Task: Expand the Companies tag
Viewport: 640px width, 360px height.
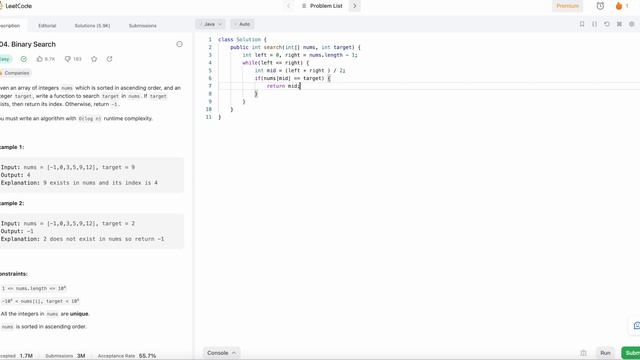Action: tap(16, 73)
